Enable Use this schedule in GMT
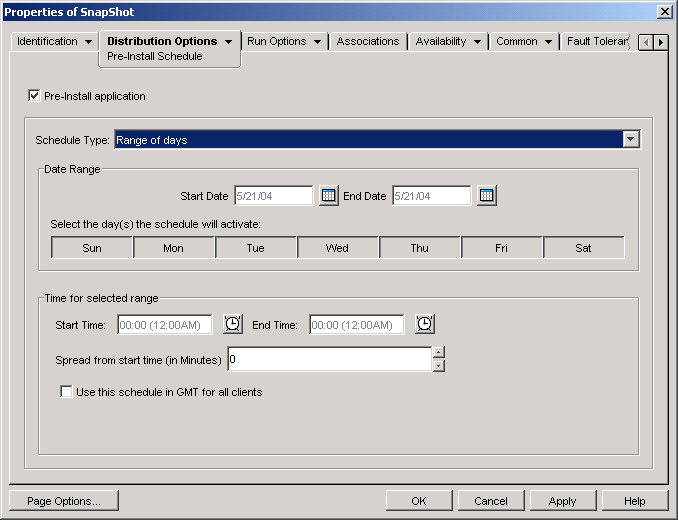The height and width of the screenshot is (520, 678). pos(66,392)
